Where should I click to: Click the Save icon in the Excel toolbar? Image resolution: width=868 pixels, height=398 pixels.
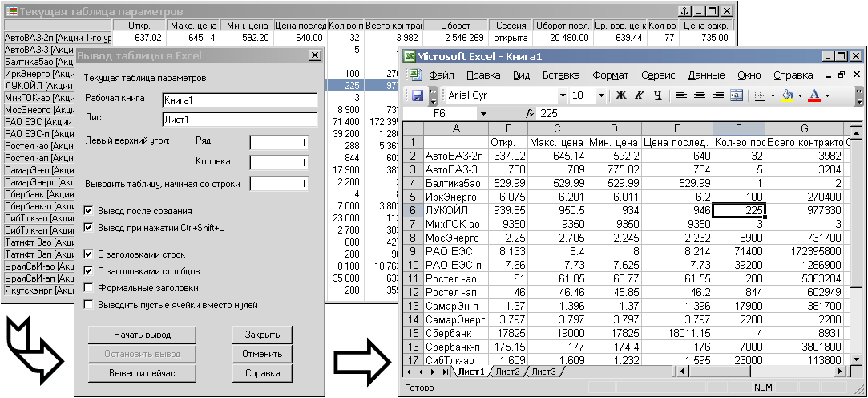coord(418,95)
